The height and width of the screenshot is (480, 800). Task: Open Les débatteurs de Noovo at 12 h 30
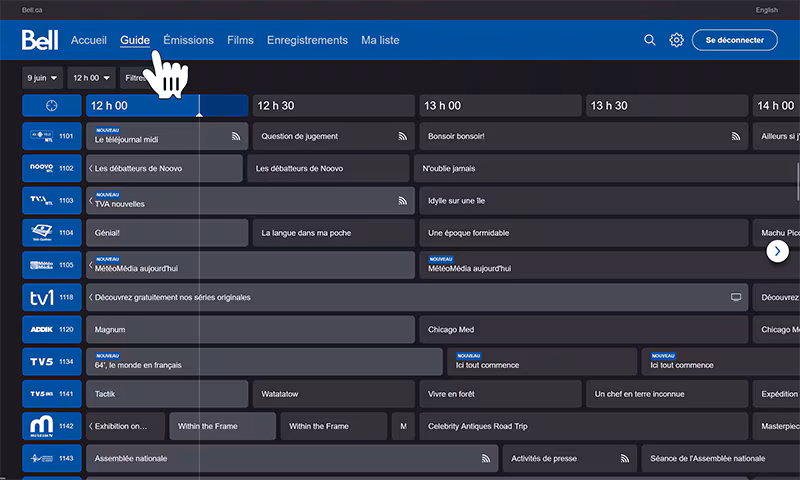328,168
